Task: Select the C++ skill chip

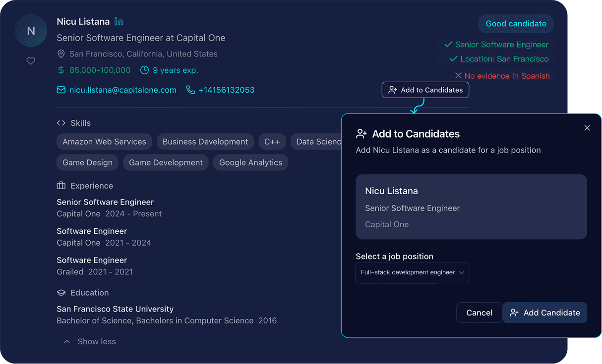Action: 272,142
